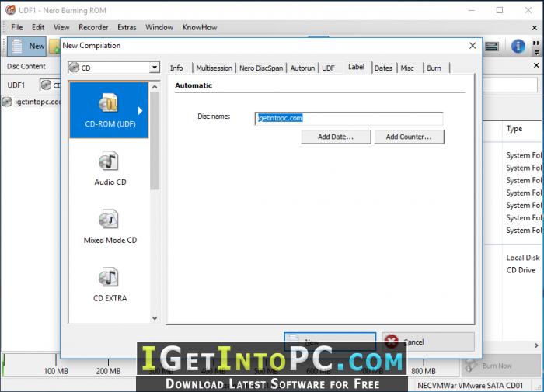
Task: Click the arrow beside CD-ROM (UDF)
Action: pos(140,110)
